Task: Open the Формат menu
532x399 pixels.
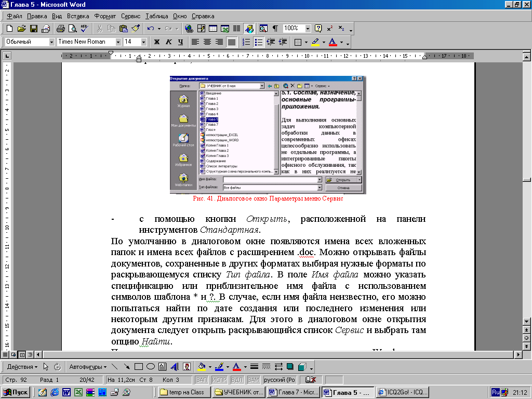Action: coord(105,16)
